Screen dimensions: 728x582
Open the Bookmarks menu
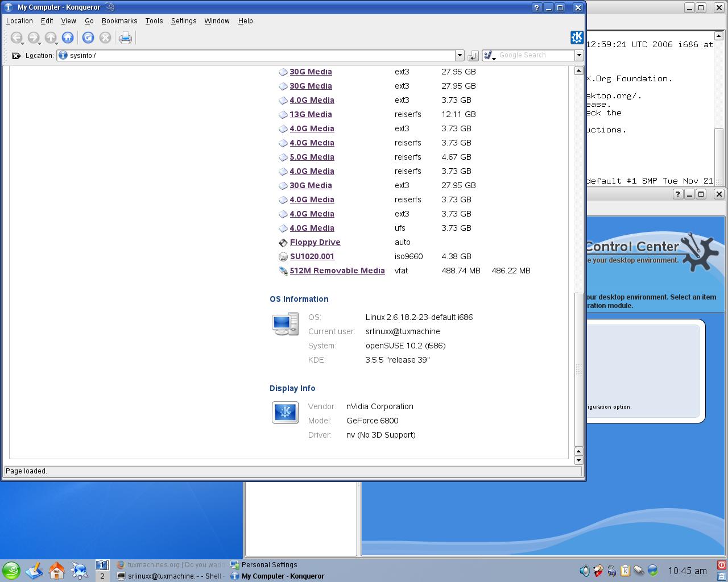(x=119, y=21)
